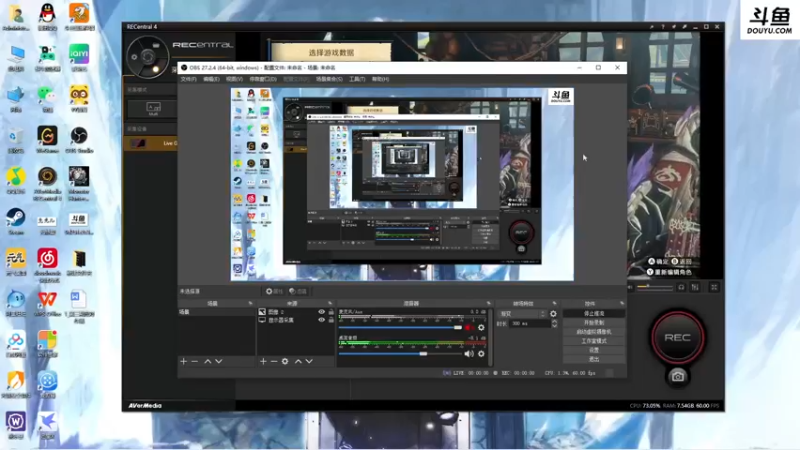This screenshot has width=800, height=450.
Task: Open 帮助(H) menu in OBS
Action: tap(380, 79)
